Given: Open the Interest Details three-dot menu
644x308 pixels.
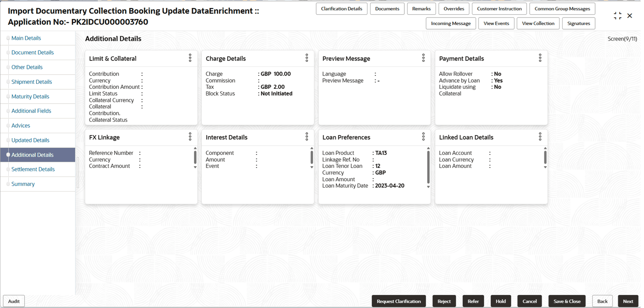Looking at the screenshot, I should click(307, 137).
